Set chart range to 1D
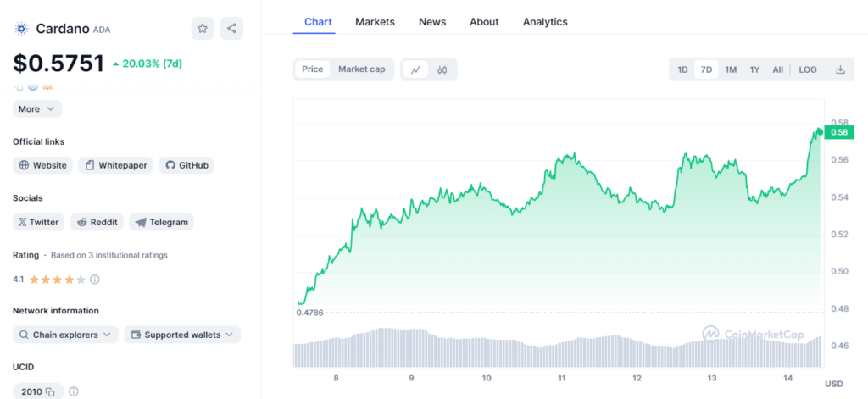 point(682,69)
